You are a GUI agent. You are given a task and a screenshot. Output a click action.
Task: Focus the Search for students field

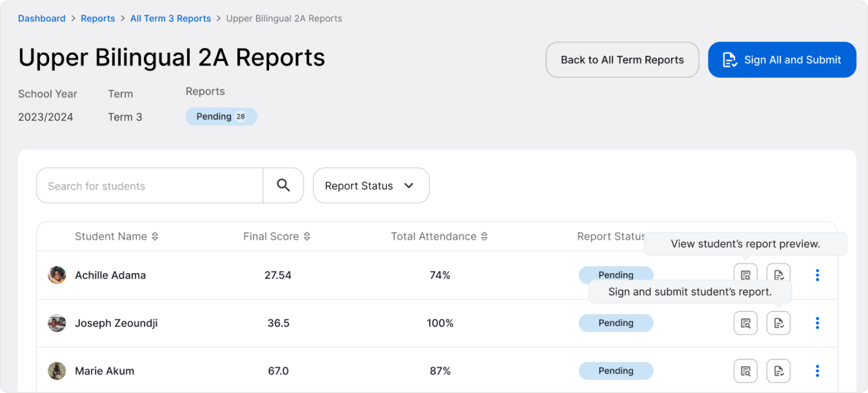[150, 186]
